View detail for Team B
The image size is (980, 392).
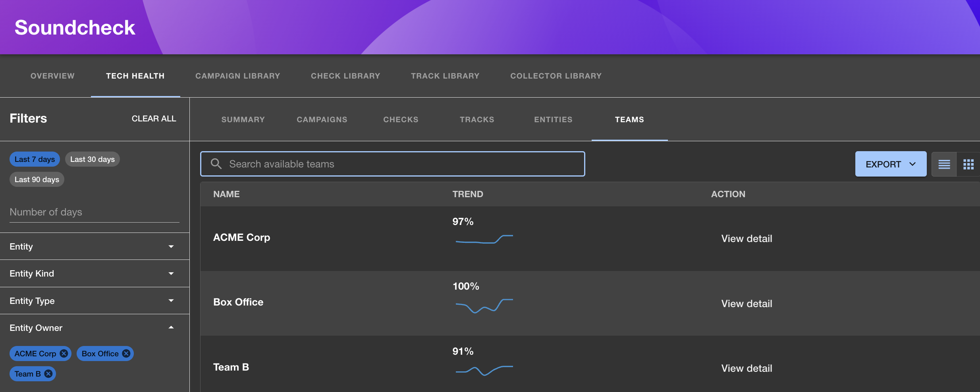tap(747, 368)
